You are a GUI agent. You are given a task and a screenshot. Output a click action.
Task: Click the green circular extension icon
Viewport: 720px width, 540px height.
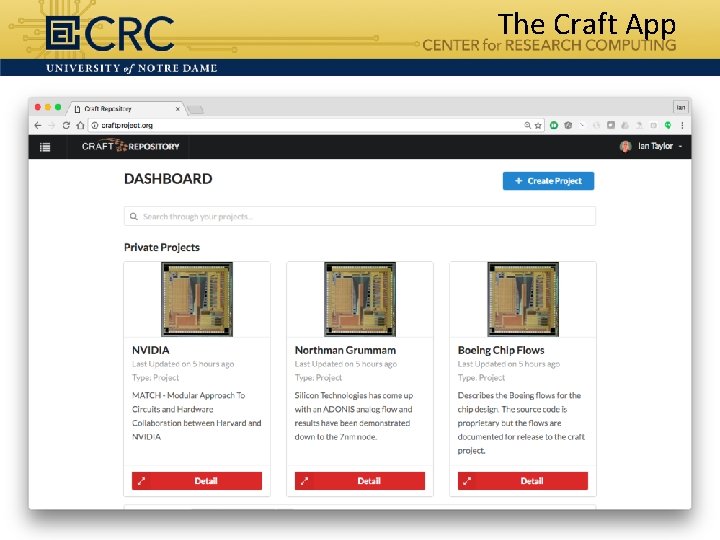554,125
